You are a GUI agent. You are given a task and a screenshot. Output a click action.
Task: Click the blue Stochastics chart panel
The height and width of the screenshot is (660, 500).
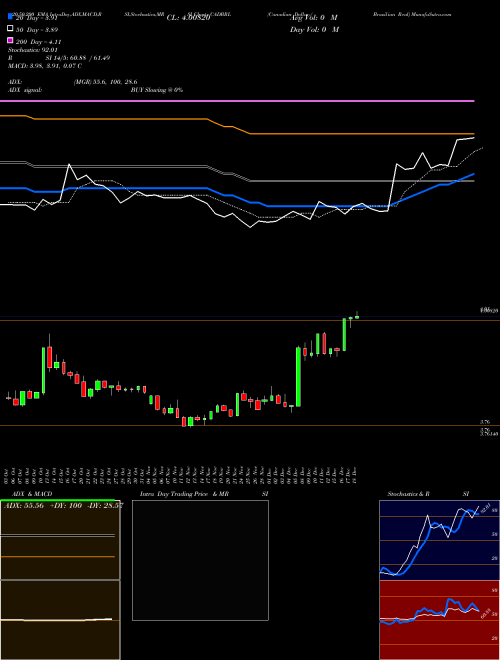(x=439, y=540)
